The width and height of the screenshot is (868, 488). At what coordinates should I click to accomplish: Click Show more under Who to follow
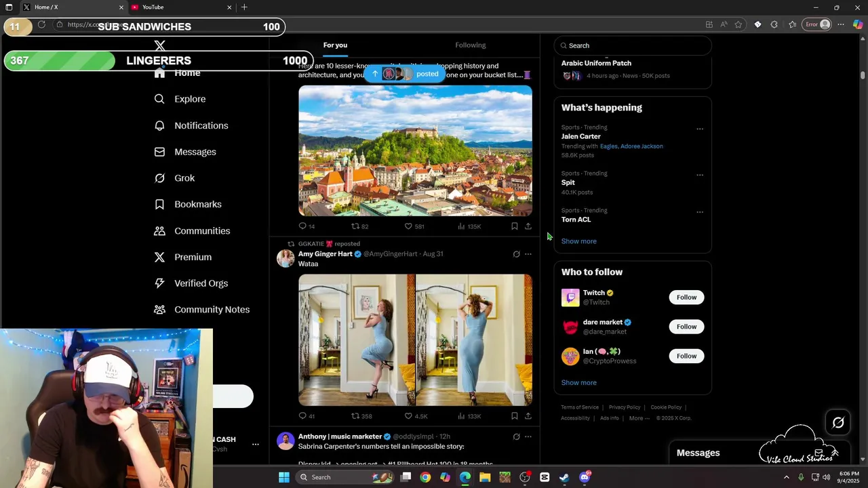pyautogui.click(x=578, y=383)
